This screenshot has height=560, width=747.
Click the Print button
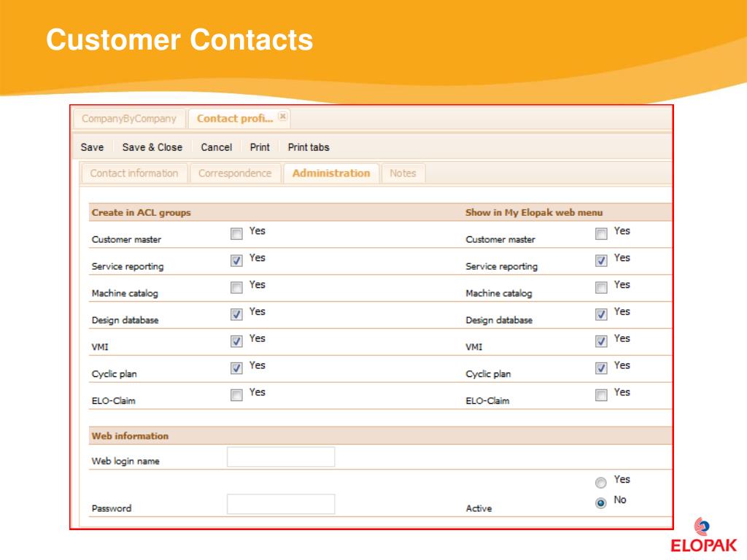[x=260, y=147]
